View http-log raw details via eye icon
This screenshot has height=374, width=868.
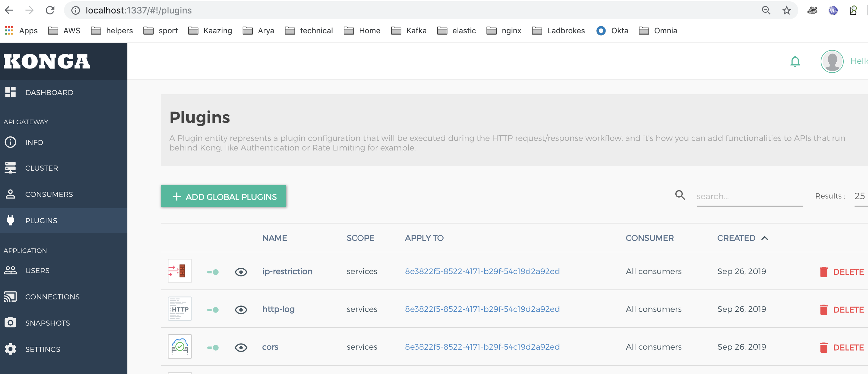(x=241, y=310)
